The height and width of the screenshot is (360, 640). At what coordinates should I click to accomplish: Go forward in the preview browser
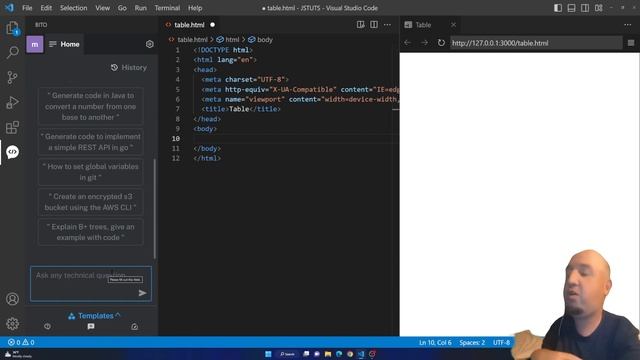pos(424,42)
